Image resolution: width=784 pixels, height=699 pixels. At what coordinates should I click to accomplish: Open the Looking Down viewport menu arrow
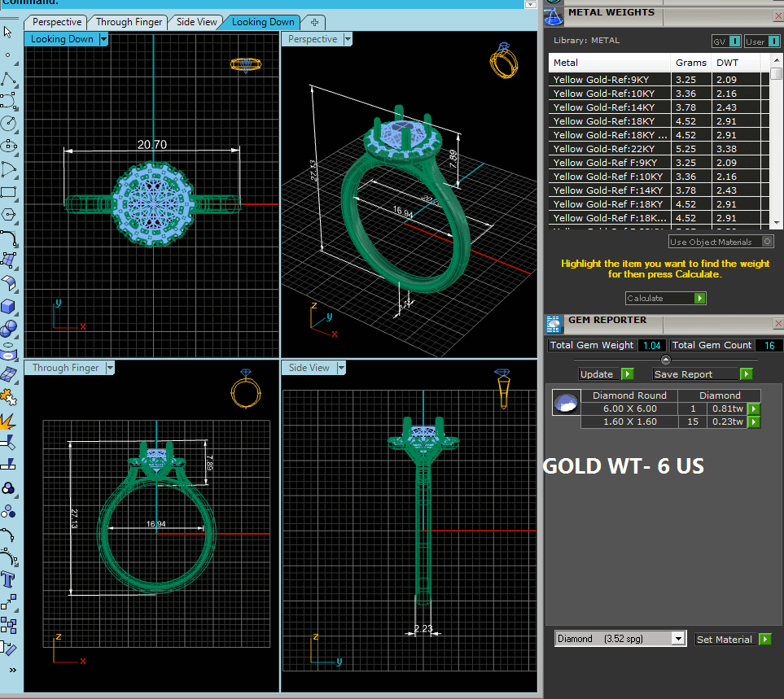103,39
